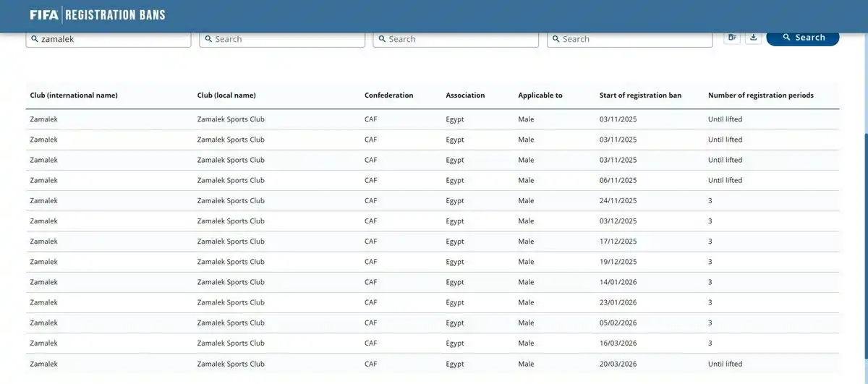Viewport: 868px width, 384px height.
Task: Click the clear filters icon beside download
Action: coord(732,38)
